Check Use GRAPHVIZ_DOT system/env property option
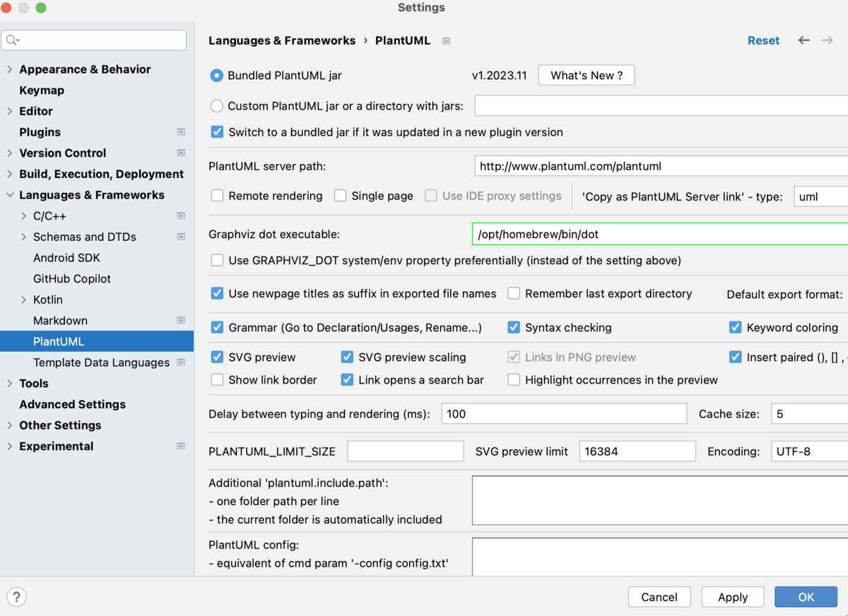Image resolution: width=848 pixels, height=616 pixels. (x=218, y=261)
